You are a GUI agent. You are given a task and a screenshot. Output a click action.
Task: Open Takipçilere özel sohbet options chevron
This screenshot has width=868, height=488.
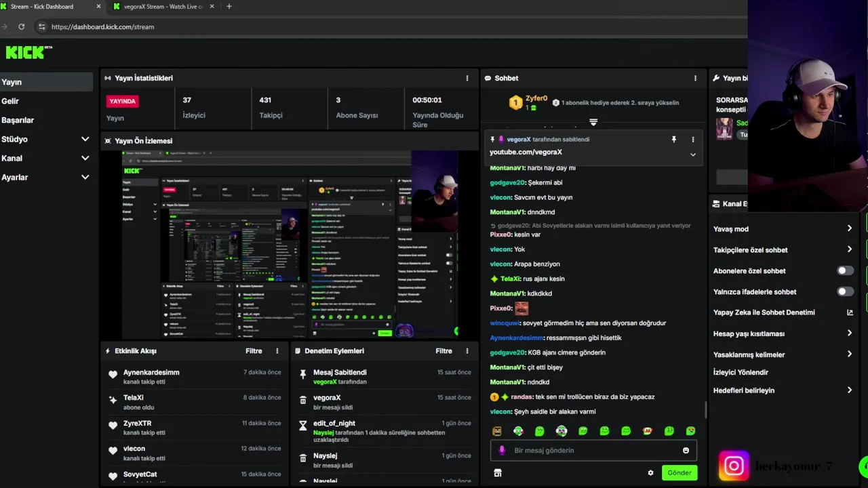(849, 249)
